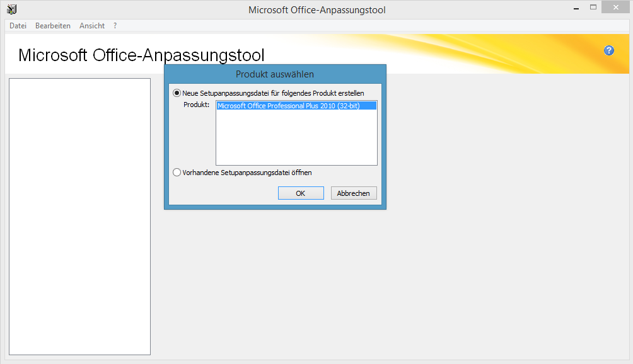This screenshot has width=633, height=364.
Task: Click the Produkt: label in the dialog
Action: [196, 105]
